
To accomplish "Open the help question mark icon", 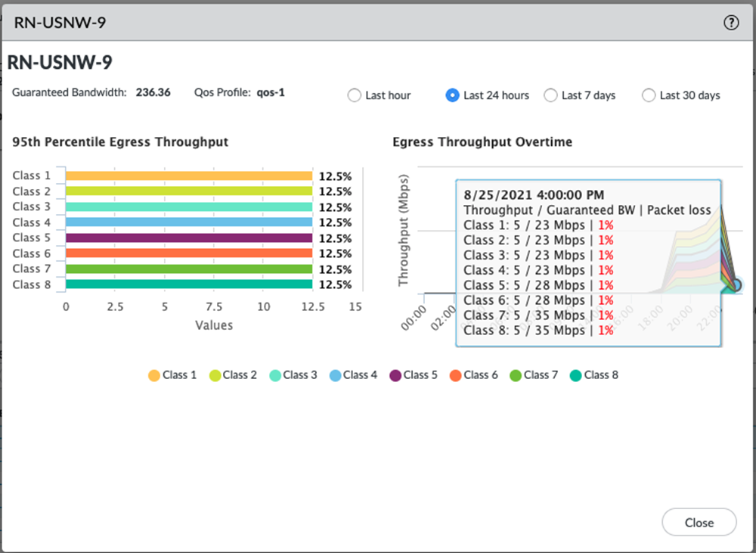I will [730, 23].
